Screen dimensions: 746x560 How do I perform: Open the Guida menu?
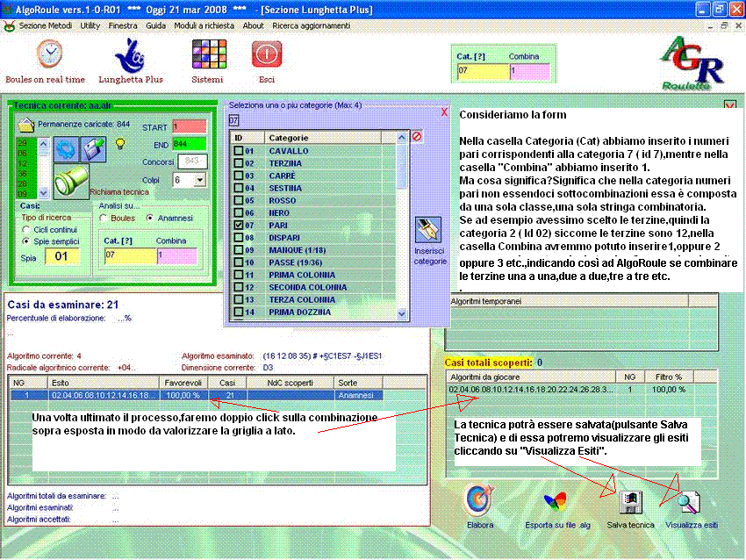click(x=155, y=25)
